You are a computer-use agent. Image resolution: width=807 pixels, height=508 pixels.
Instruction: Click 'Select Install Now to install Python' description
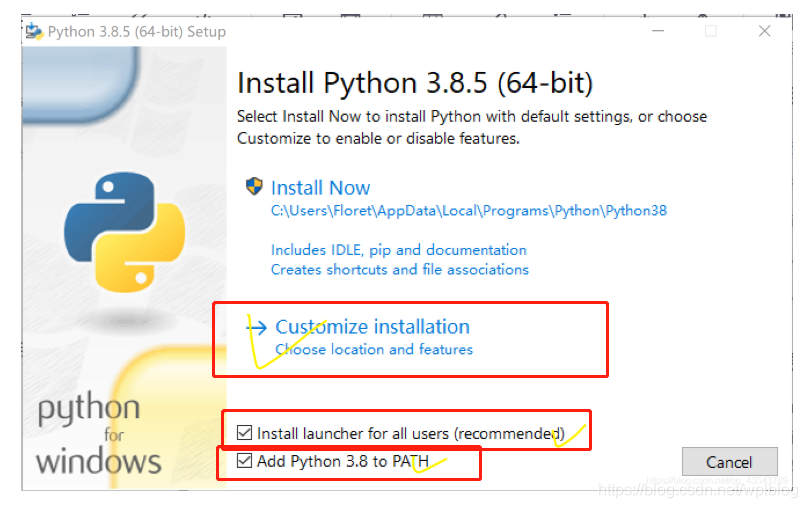tap(472, 127)
